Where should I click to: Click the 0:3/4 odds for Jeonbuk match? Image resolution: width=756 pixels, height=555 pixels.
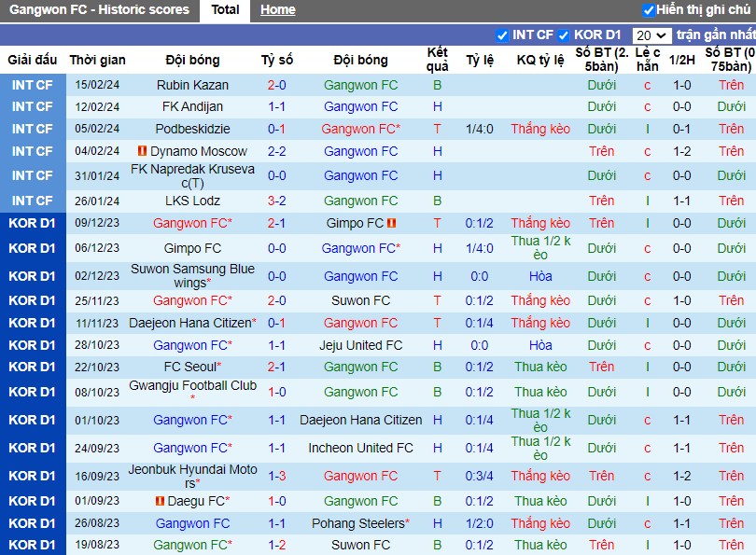tap(479, 476)
